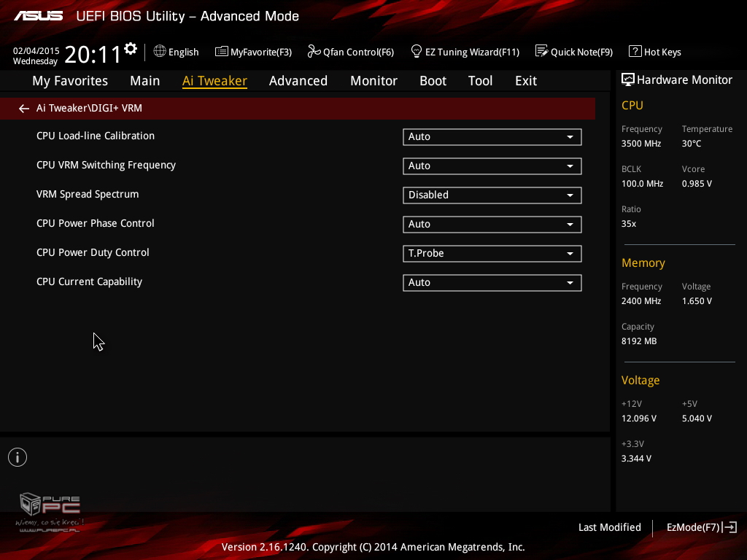Screen dimensions: 747x560
Task: Open the Monitor tab
Action: [374, 81]
